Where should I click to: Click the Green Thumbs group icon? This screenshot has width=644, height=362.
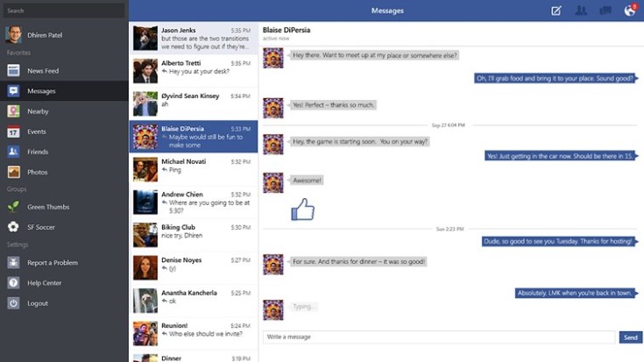[13, 207]
